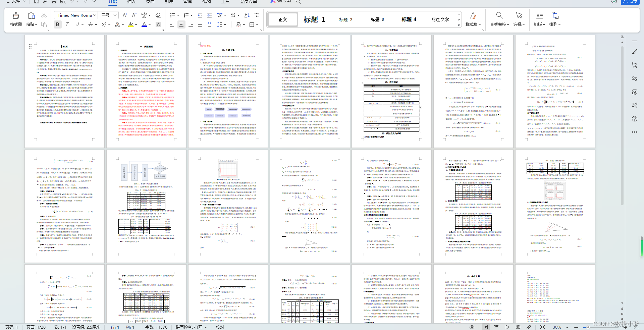The height and width of the screenshot is (330, 644).
Task: Expand the bullet list dropdown arrow
Action: (x=178, y=15)
